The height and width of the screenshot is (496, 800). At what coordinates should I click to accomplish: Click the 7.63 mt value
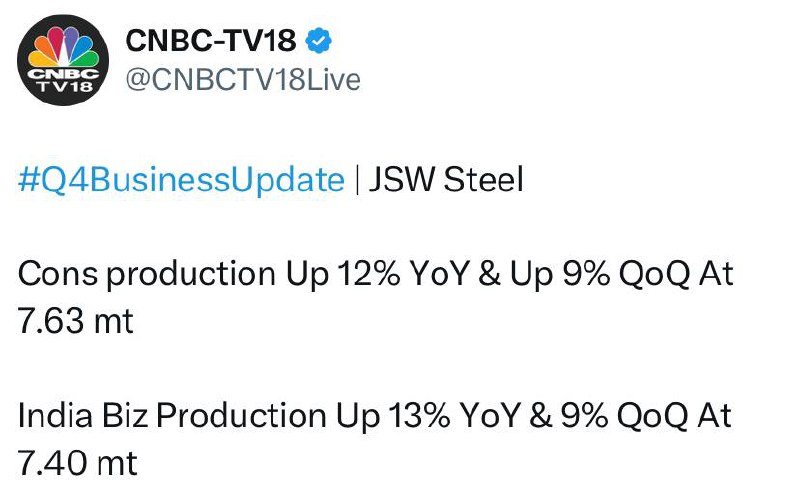(x=76, y=321)
